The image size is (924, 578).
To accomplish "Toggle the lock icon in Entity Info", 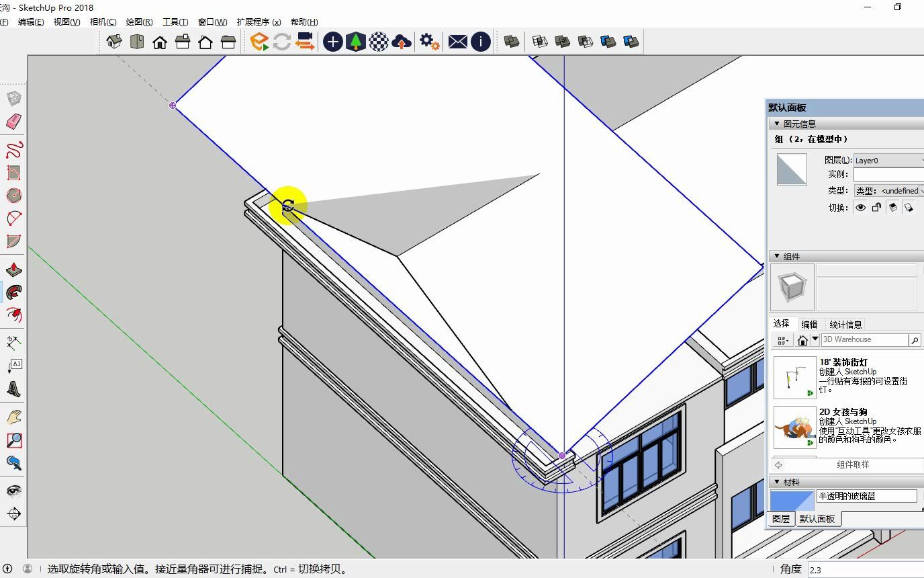I will coord(875,208).
